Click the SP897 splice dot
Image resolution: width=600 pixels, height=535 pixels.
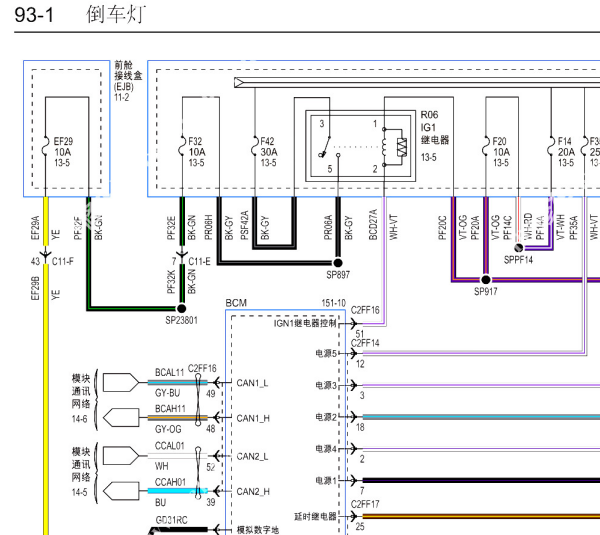tap(338, 263)
